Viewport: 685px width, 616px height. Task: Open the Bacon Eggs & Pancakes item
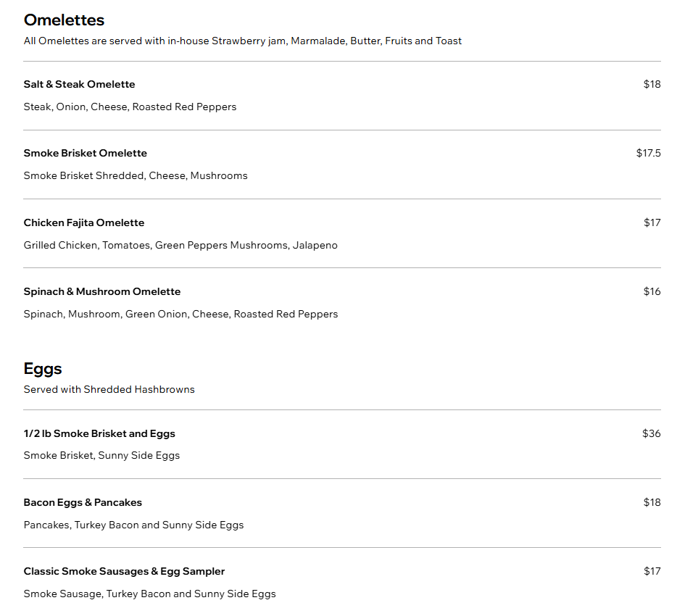click(83, 503)
